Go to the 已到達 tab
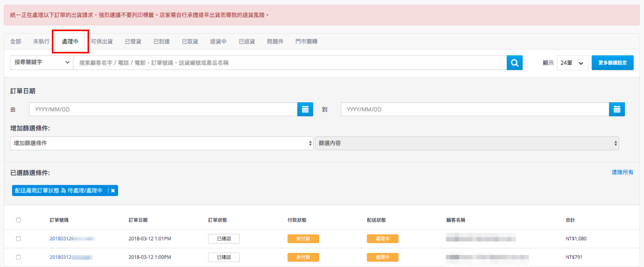The width and height of the screenshot is (644, 267). click(162, 41)
